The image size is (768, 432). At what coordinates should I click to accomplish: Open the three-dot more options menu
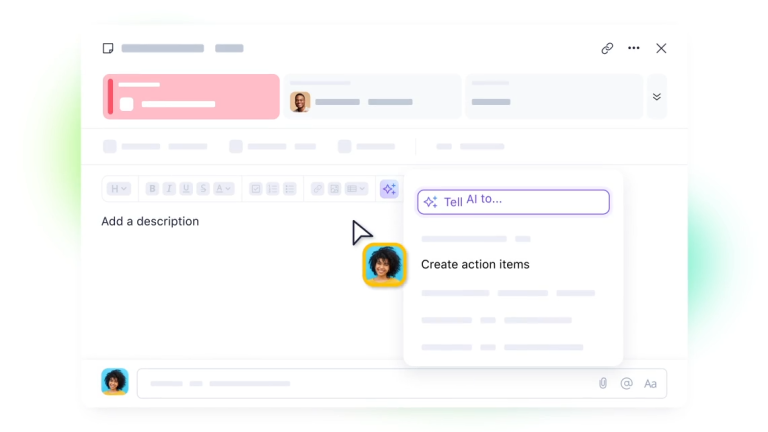(x=634, y=48)
